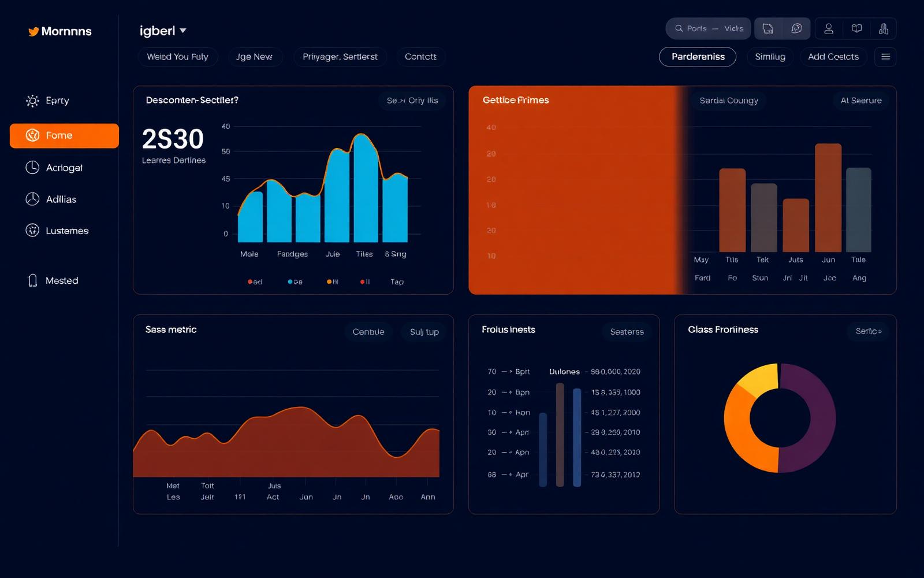Click the 2S30 metric value

coord(173,139)
